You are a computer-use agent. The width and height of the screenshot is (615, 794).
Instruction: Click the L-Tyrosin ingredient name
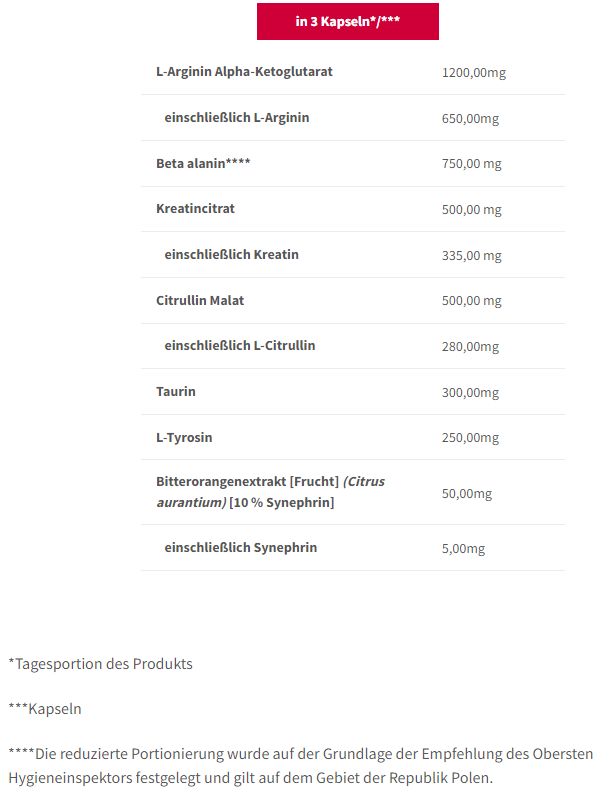[x=184, y=437]
